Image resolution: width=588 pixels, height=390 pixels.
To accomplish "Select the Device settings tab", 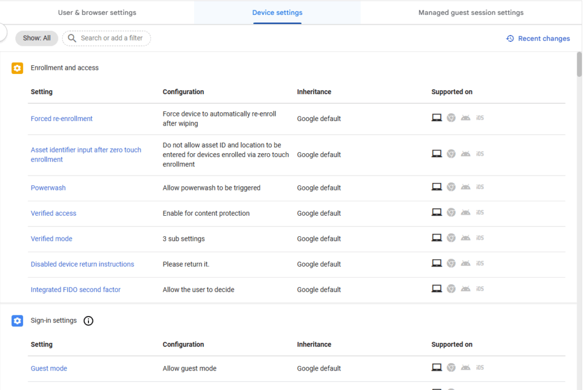I will tap(277, 13).
